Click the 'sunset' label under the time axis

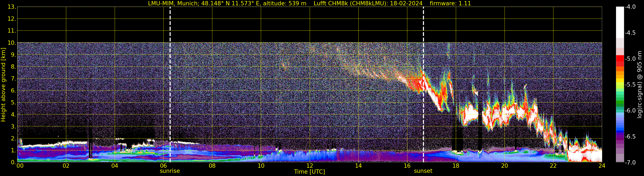click(423, 171)
